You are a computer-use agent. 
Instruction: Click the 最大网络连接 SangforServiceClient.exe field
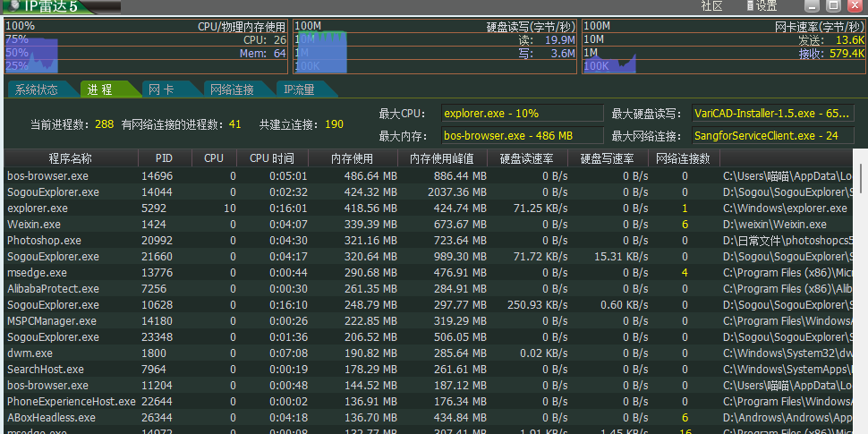pyautogui.click(x=773, y=135)
